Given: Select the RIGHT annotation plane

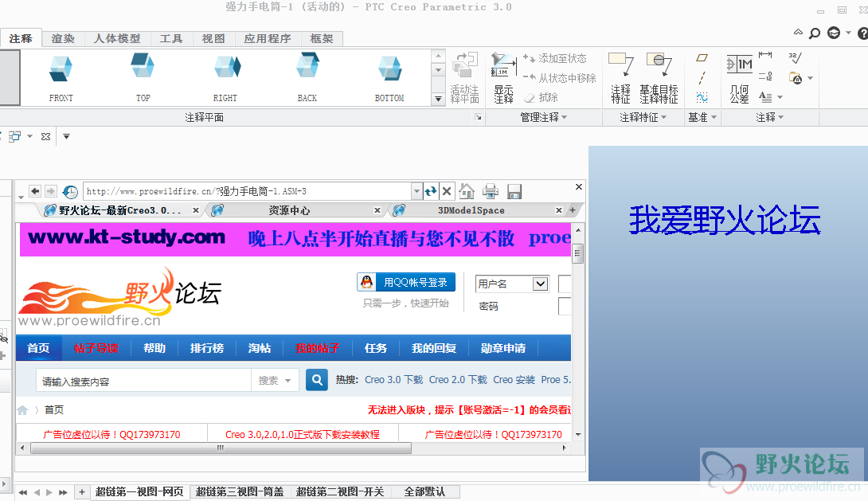Looking at the screenshot, I should [x=225, y=77].
